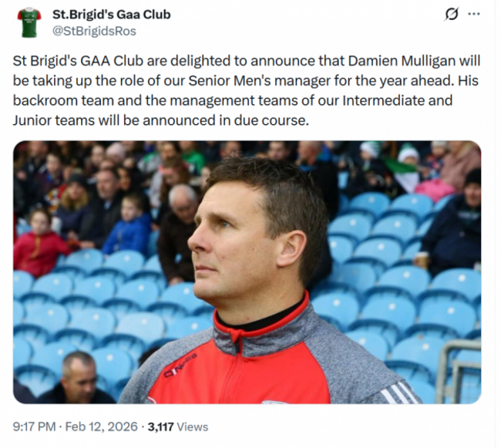Click the St.Brigid's club jersey avatar
The width and height of the screenshot is (501, 448).
point(29,22)
